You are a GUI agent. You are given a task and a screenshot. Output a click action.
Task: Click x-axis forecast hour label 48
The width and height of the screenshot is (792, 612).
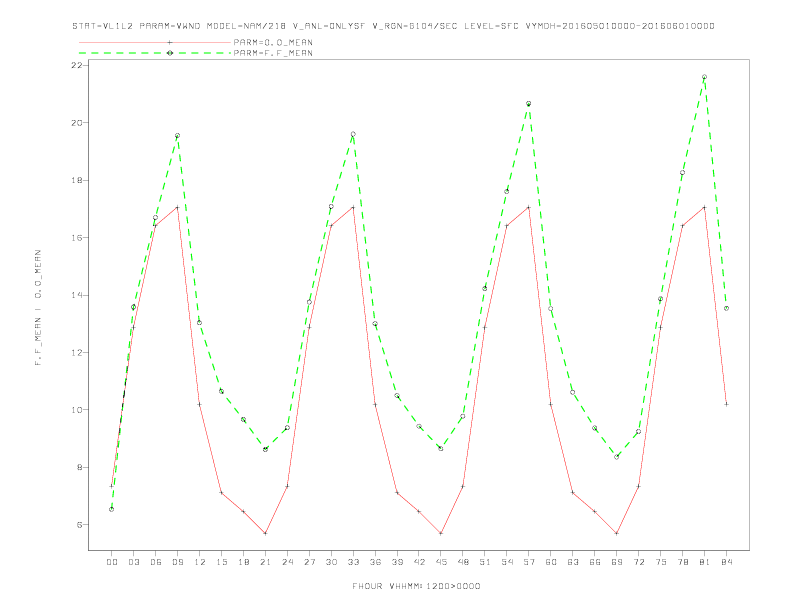coord(463,562)
